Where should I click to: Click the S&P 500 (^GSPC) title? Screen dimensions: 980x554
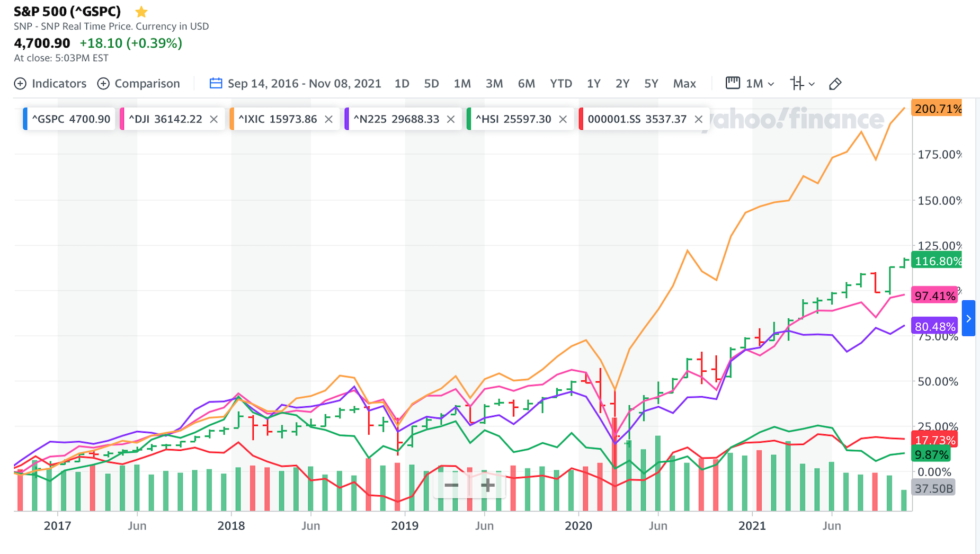click(67, 11)
